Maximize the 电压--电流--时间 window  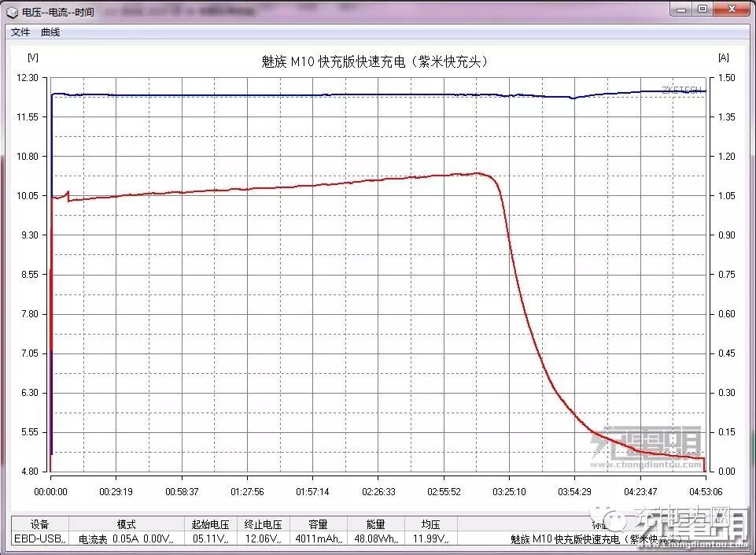click(703, 9)
